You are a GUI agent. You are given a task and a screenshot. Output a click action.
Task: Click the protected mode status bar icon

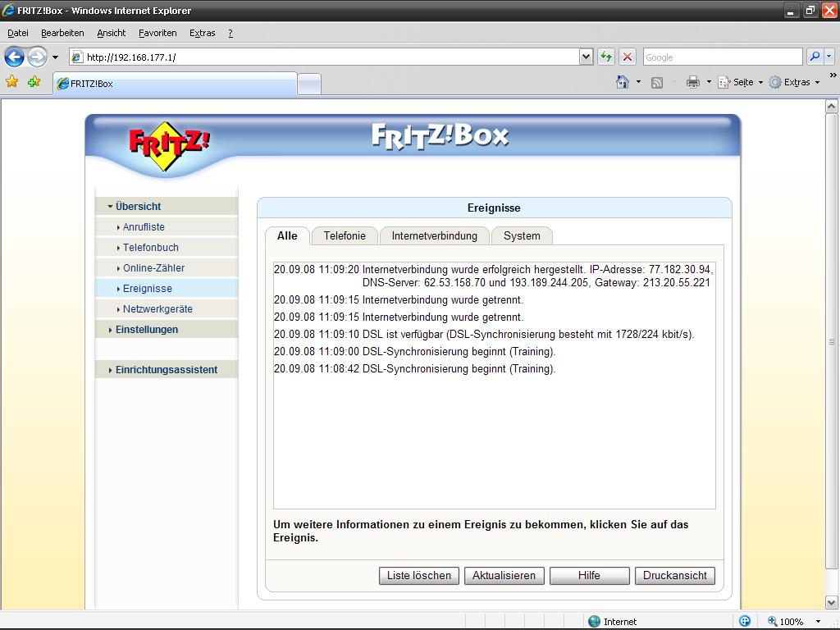(745, 621)
